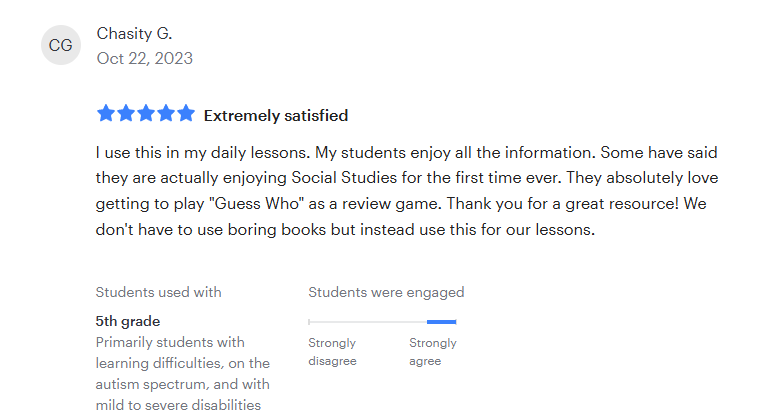Click the Students used with heading

(x=158, y=292)
